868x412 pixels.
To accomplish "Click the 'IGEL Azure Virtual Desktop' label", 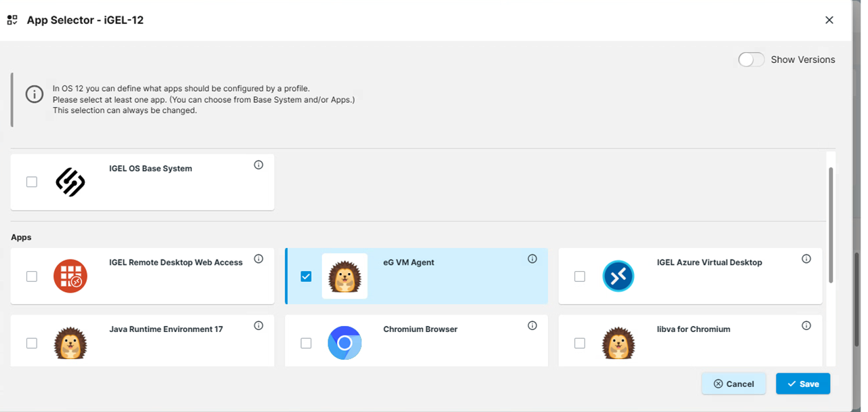I will point(709,262).
